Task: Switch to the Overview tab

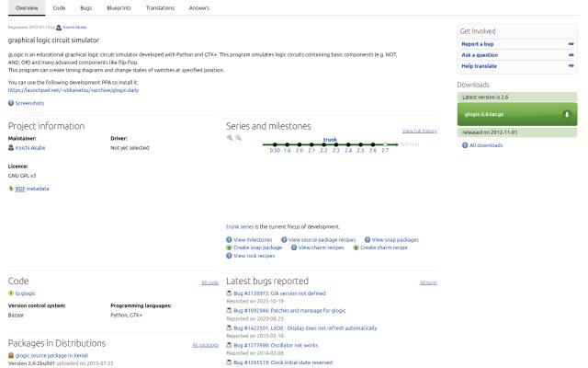Action: [27, 8]
